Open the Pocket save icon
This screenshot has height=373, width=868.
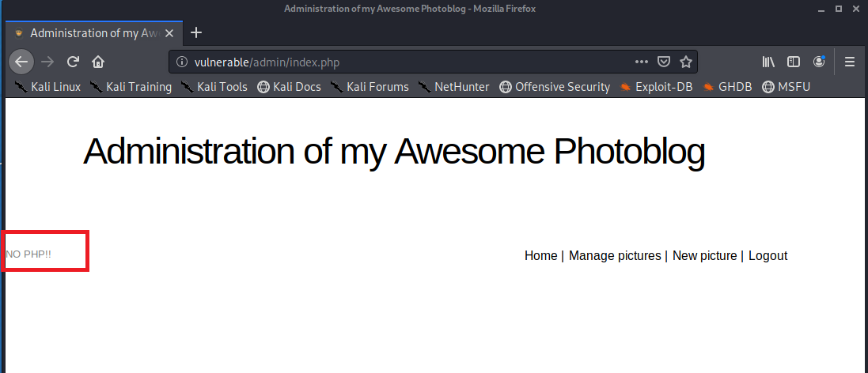click(x=665, y=62)
